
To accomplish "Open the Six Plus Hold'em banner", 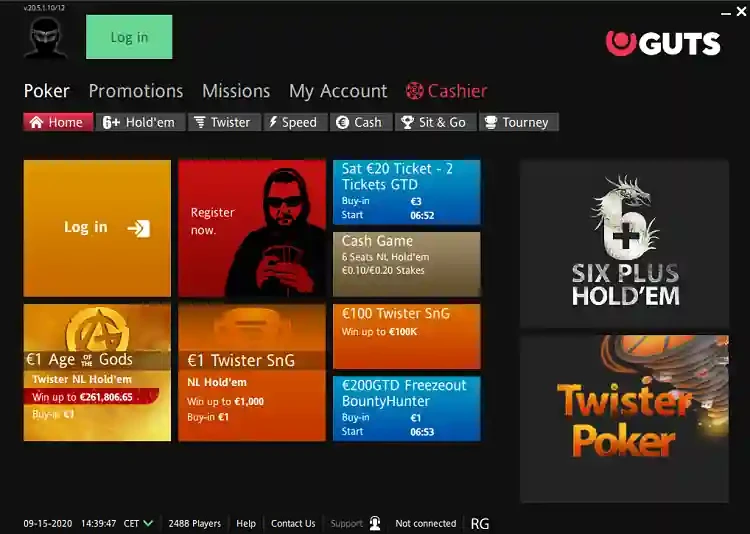I will pos(624,243).
